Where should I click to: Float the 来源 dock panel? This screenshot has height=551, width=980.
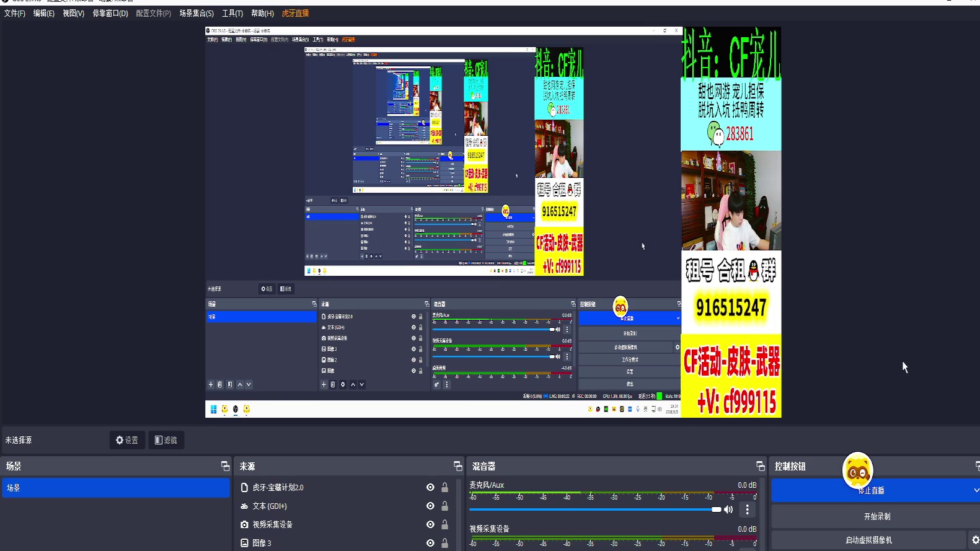pos(457,466)
